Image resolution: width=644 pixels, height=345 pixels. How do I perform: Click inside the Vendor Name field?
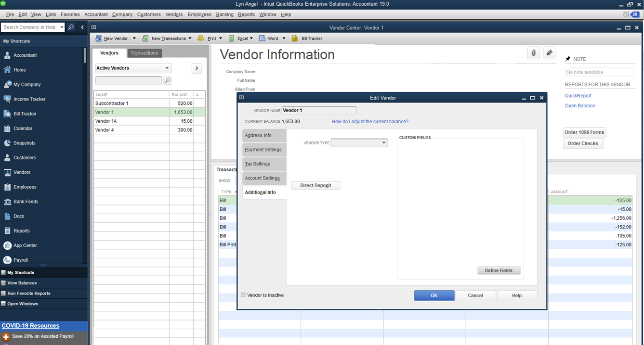(x=319, y=110)
